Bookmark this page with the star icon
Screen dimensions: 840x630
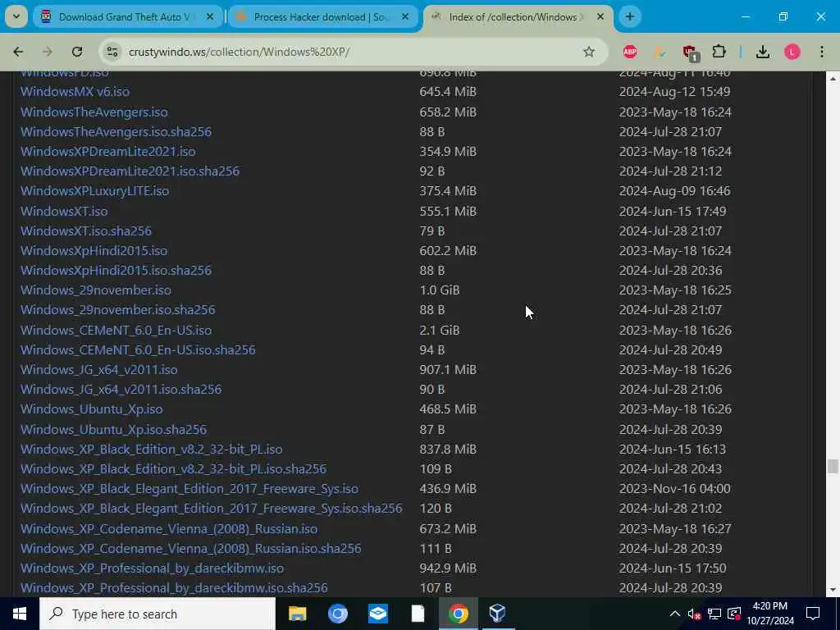[589, 52]
